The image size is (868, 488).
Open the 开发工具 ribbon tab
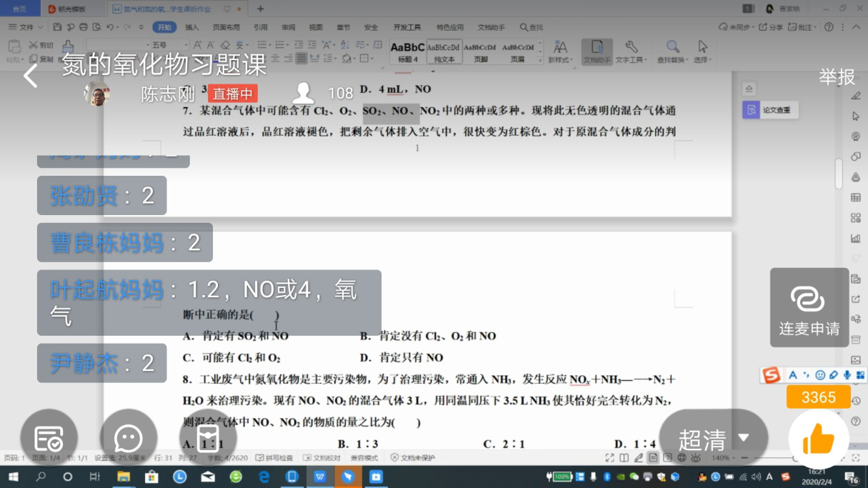pos(407,27)
